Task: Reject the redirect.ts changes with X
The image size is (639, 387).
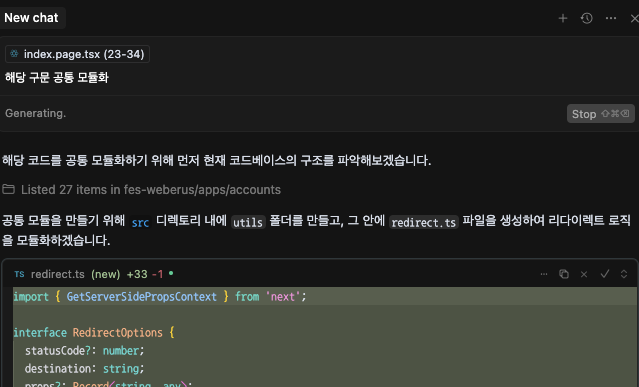Action: 584,274
